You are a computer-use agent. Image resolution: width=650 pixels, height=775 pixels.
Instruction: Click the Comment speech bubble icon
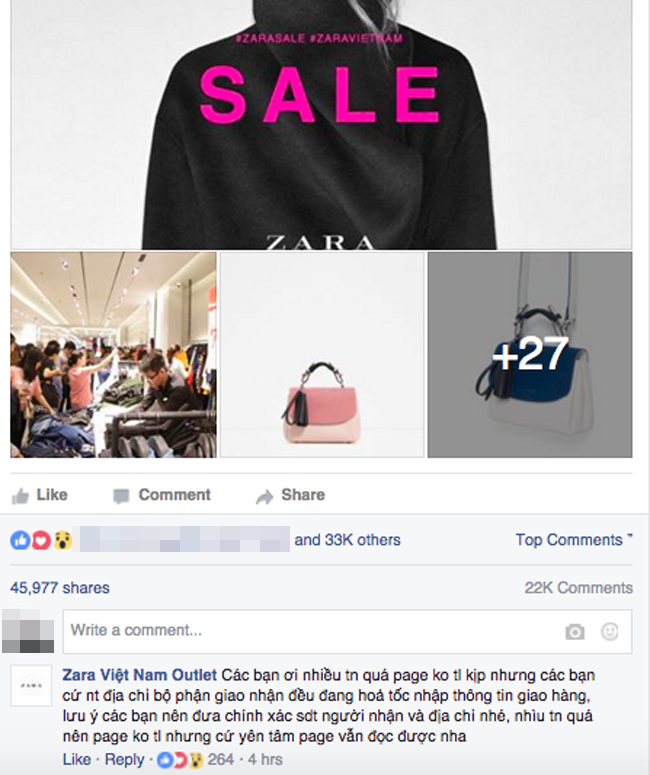tap(121, 496)
